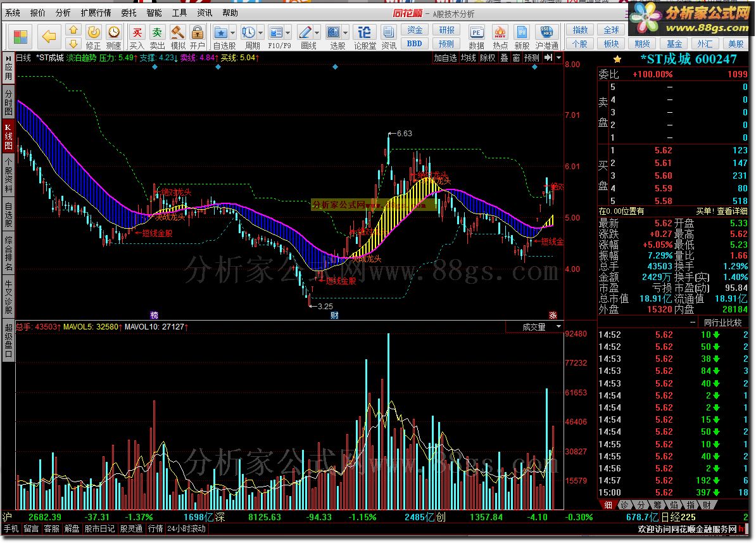
Task: Select the 筹 tab at panel bottom
Action: point(658,505)
